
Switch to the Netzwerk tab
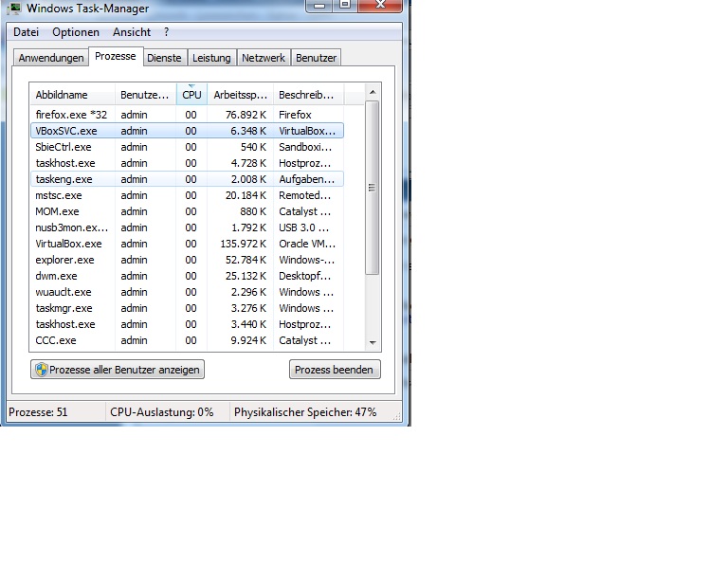[x=264, y=58]
